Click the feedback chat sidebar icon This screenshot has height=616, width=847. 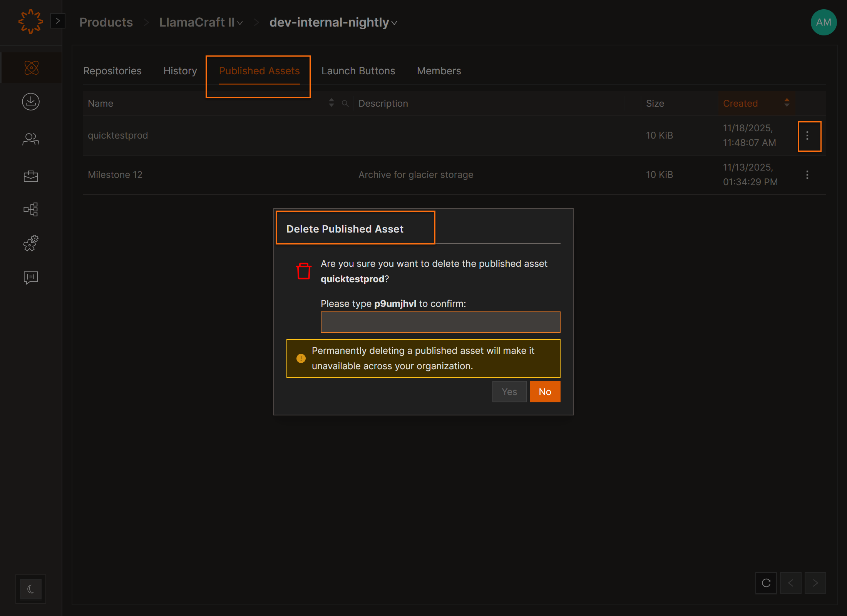coord(31,277)
